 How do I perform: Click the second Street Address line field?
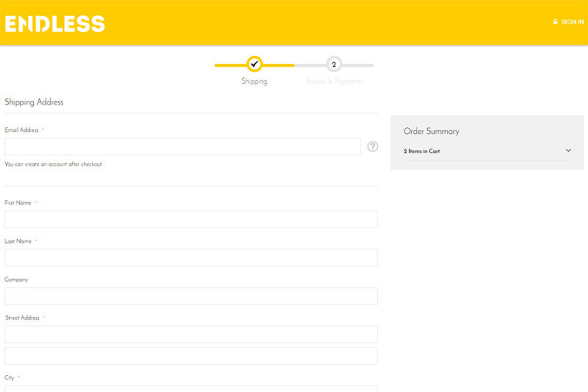pyautogui.click(x=191, y=356)
